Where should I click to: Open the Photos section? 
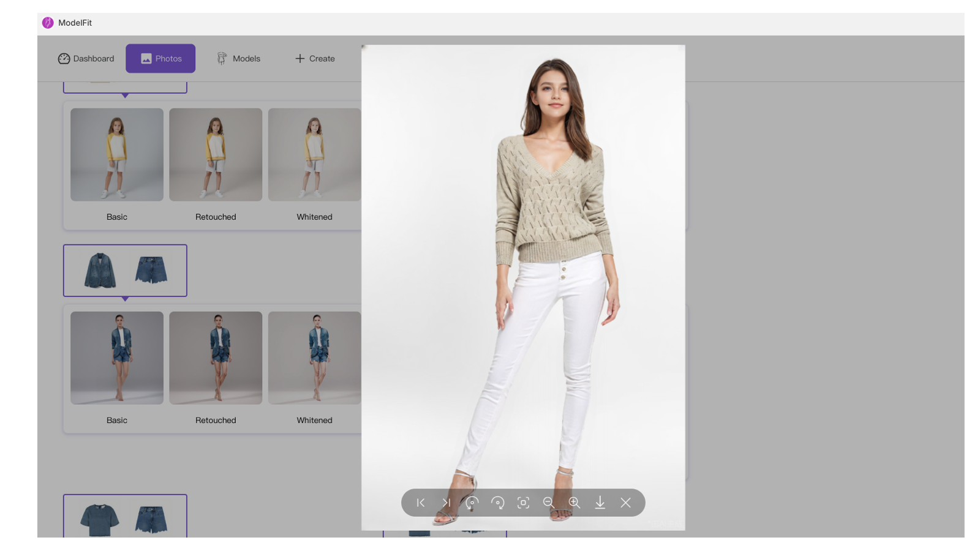pyautogui.click(x=160, y=58)
